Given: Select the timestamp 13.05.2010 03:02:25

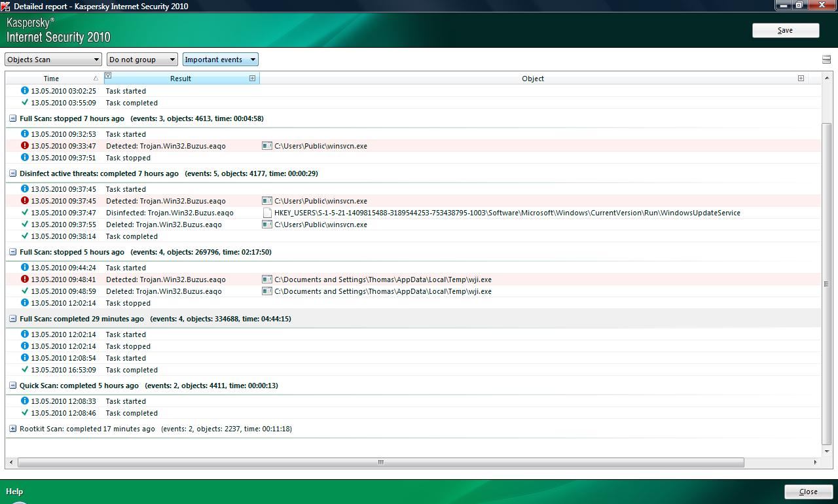Looking at the screenshot, I should [64, 91].
